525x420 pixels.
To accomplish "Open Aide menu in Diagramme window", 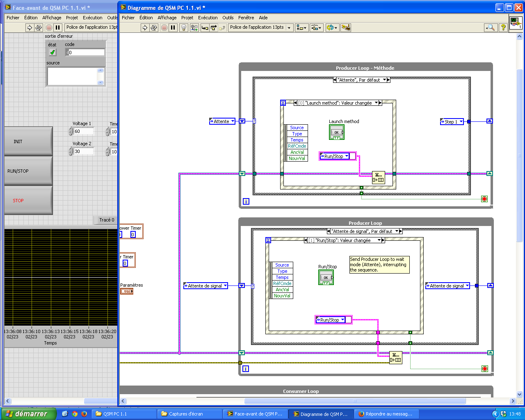I will pos(263,18).
